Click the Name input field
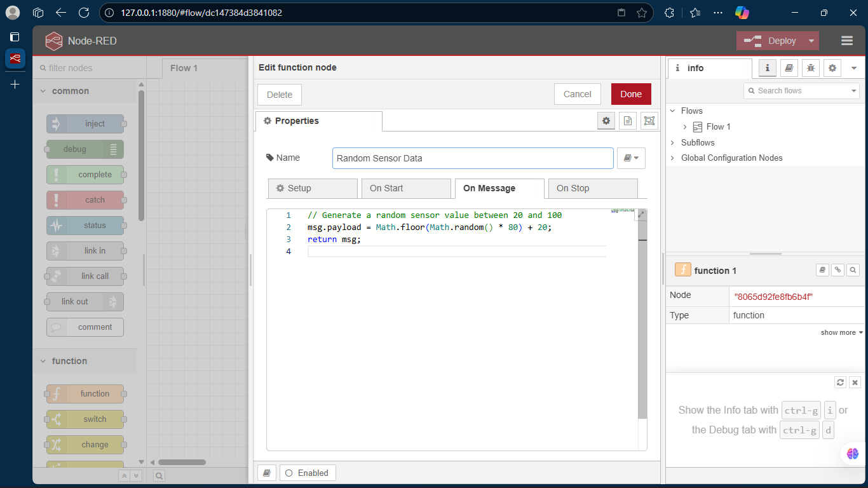The image size is (868, 488). 472,158
